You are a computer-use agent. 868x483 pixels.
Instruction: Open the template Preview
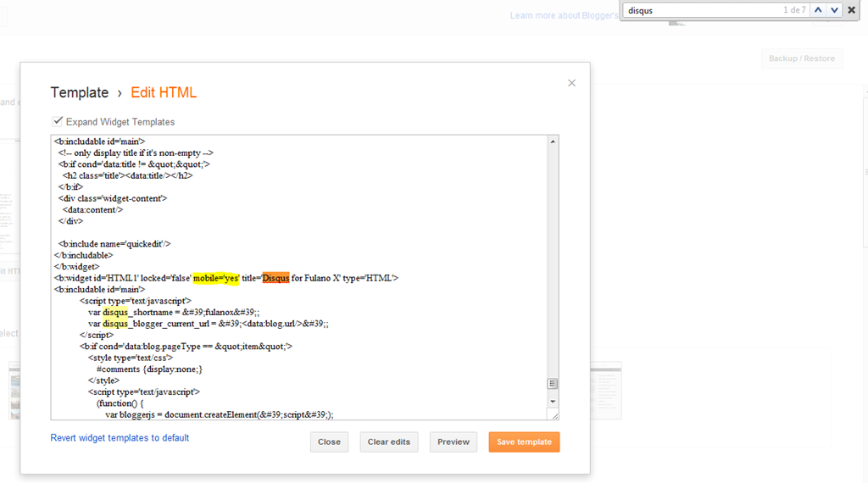pyautogui.click(x=453, y=442)
